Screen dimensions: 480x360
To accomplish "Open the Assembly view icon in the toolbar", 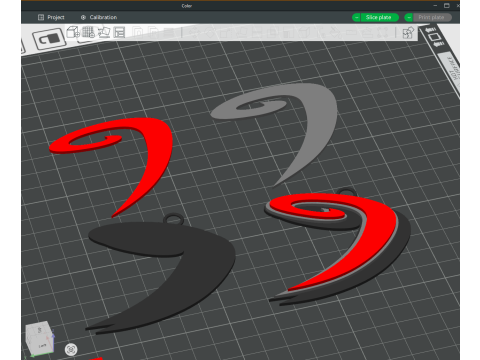I will (408, 33).
